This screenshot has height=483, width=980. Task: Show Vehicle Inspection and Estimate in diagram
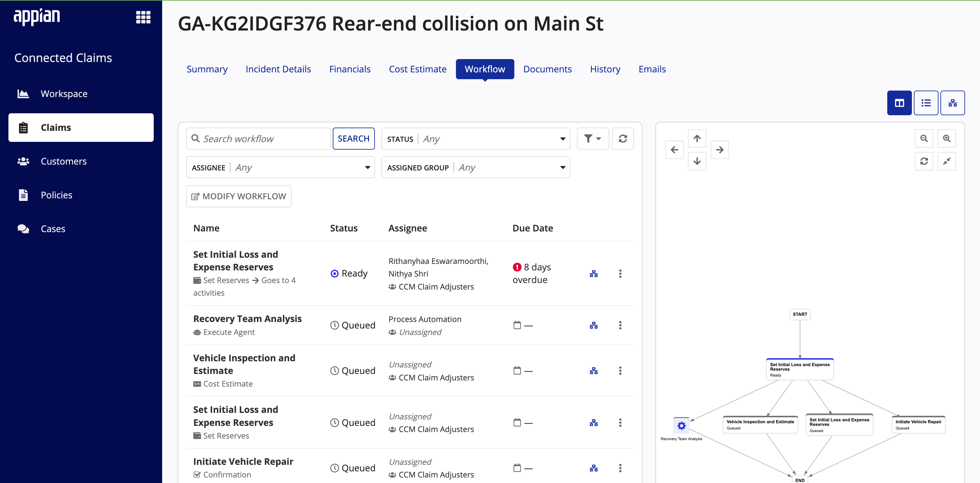[593, 371]
